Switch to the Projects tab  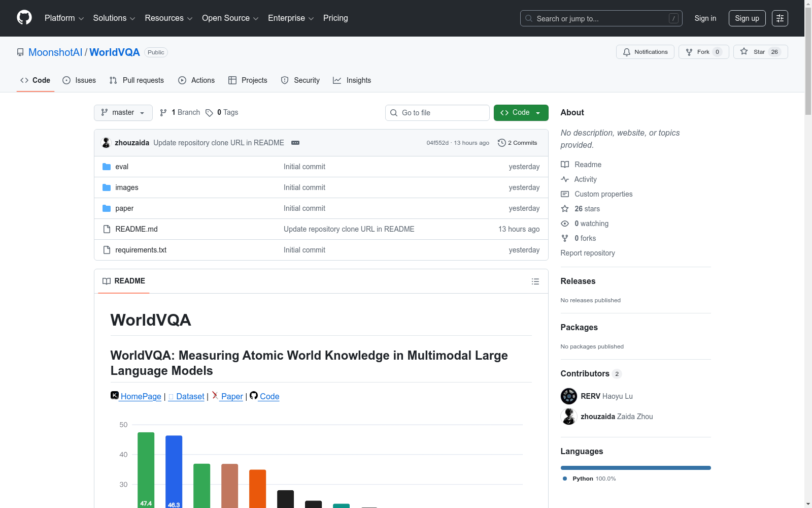(x=248, y=80)
